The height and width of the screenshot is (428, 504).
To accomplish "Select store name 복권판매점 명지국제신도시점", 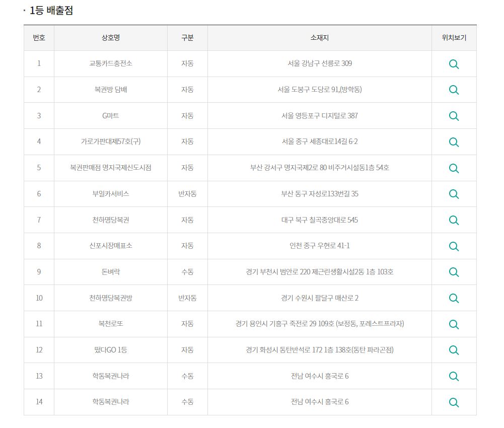I will [111, 168].
